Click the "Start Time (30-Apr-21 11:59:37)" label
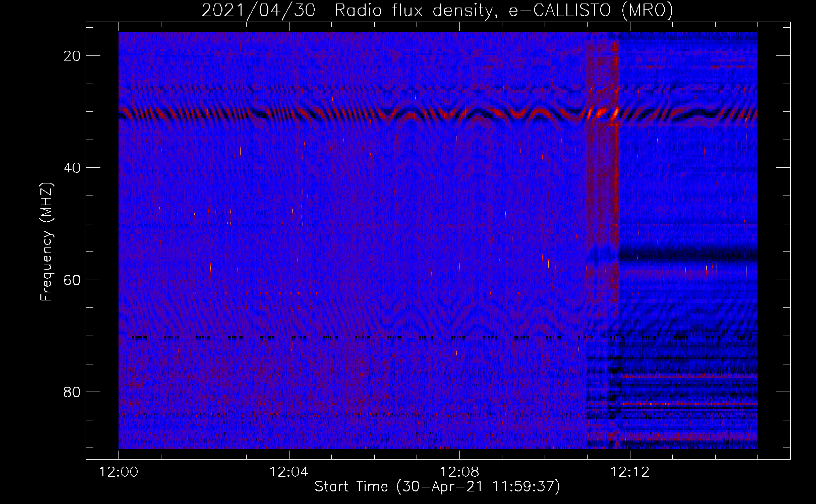The height and width of the screenshot is (504, 816). pos(437,487)
